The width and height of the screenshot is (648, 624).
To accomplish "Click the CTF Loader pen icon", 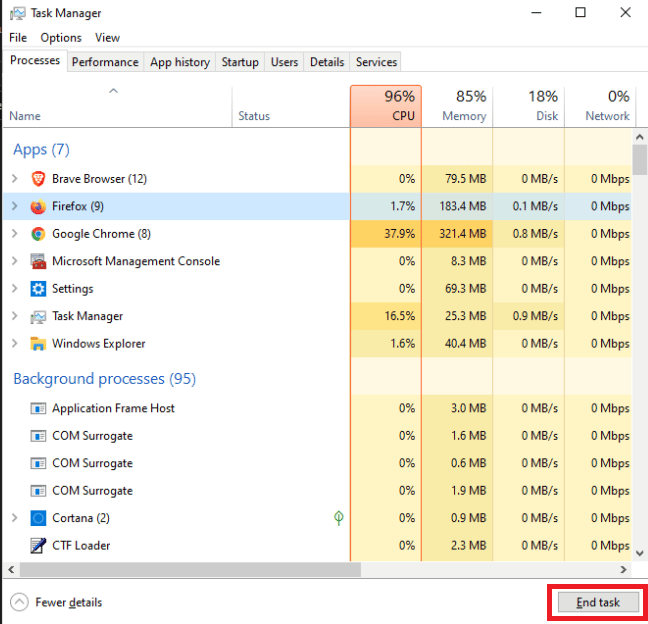I will pyautogui.click(x=38, y=545).
